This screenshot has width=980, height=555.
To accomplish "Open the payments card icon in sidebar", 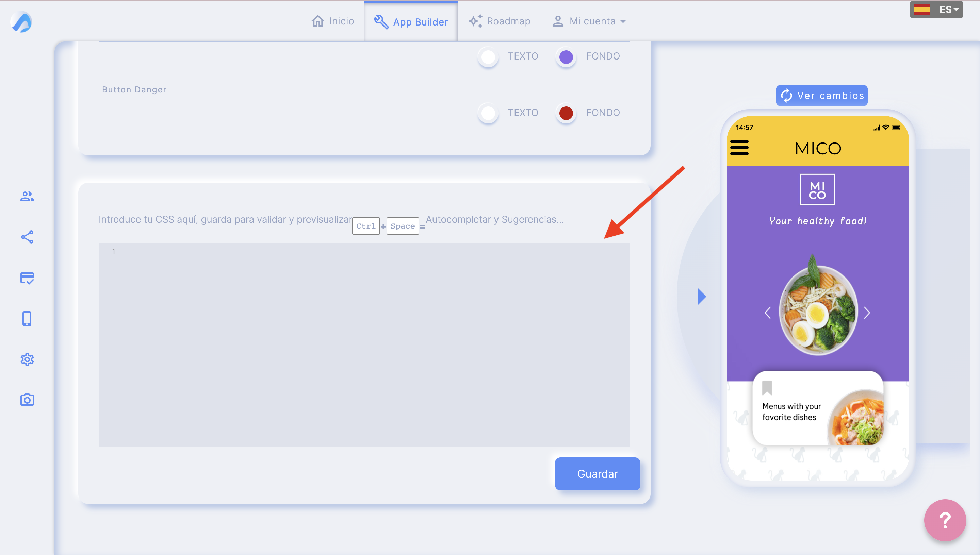I will pos(27,278).
